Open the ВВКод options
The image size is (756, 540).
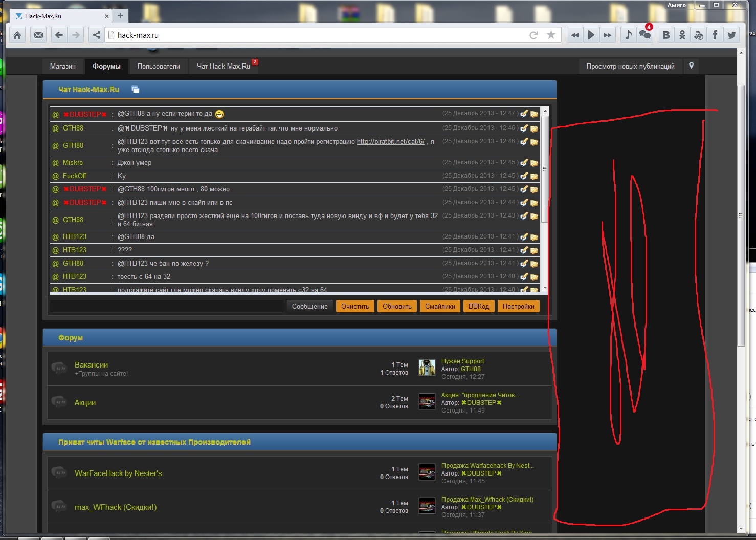tap(479, 306)
